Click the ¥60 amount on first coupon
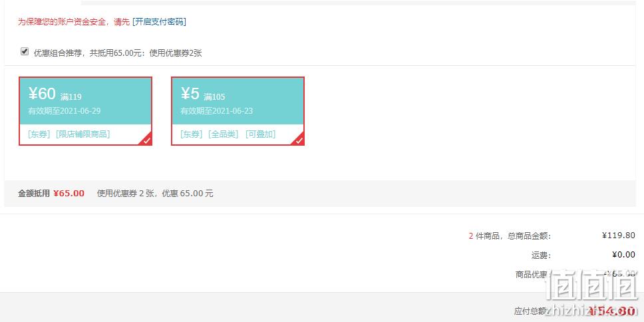The image size is (644, 322). (42, 94)
